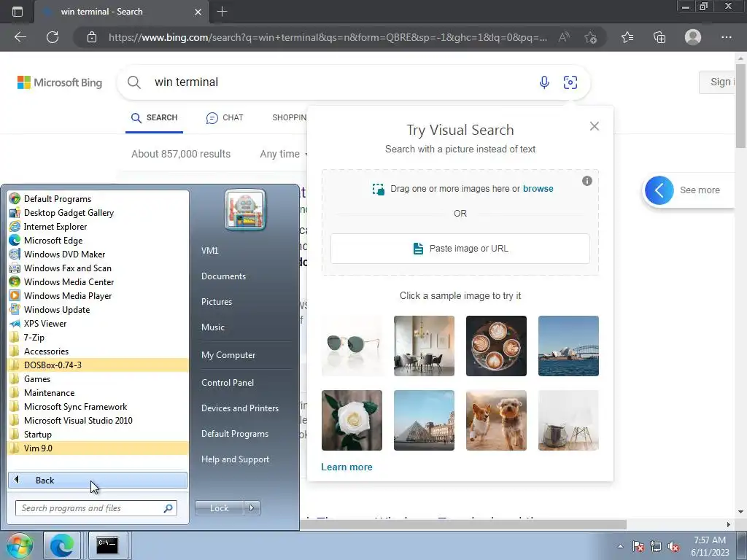The width and height of the screenshot is (747, 560).
Task: Open My Computer from Start menu
Action: click(228, 355)
